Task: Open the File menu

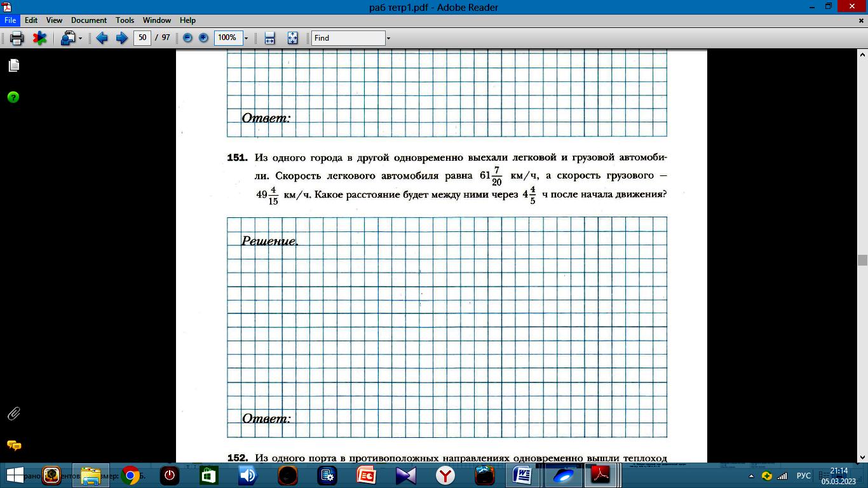Action: [10, 20]
